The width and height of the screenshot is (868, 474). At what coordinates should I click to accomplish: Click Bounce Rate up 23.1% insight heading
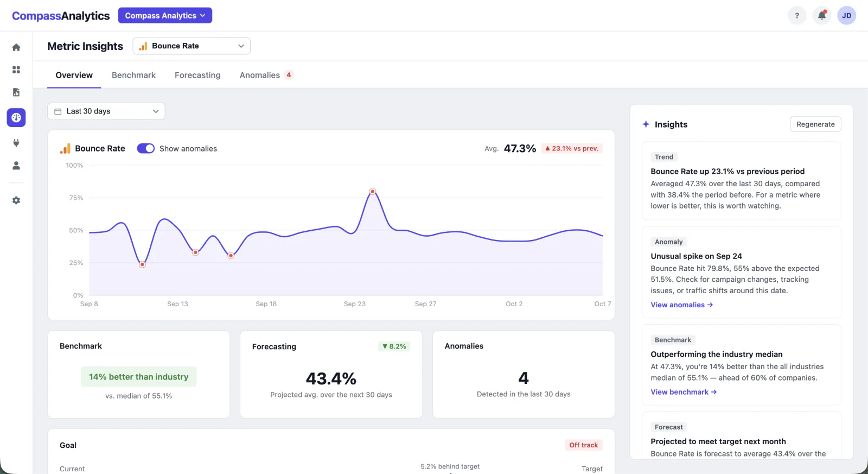click(727, 172)
